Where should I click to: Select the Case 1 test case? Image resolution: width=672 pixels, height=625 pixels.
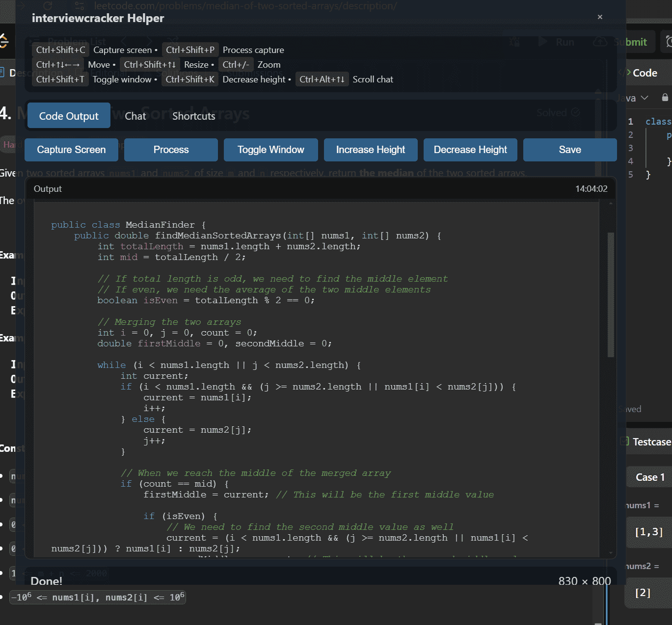[x=650, y=477]
